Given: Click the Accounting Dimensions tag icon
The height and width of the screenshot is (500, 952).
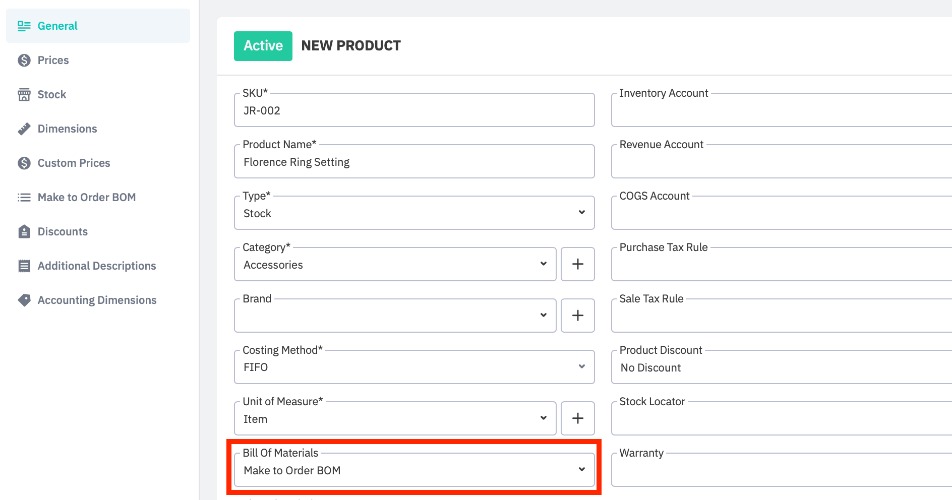Looking at the screenshot, I should tap(24, 300).
